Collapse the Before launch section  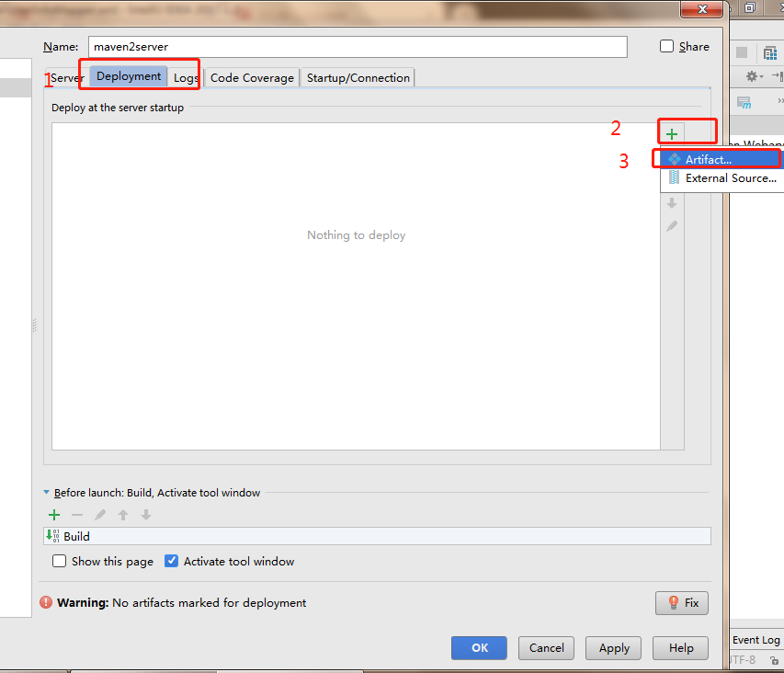click(x=47, y=493)
